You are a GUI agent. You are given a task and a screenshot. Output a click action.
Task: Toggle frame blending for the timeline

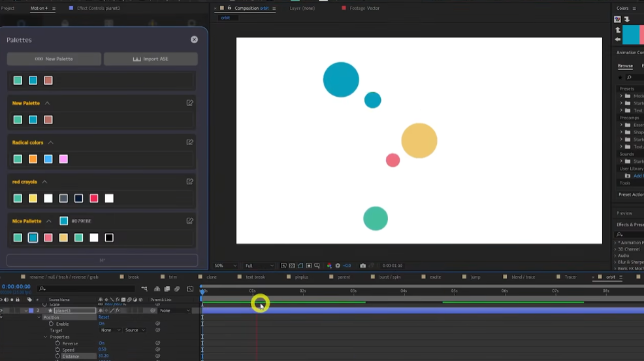click(x=167, y=289)
